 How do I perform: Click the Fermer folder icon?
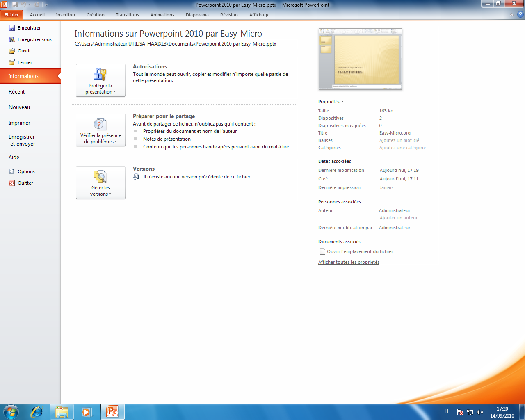[12, 62]
